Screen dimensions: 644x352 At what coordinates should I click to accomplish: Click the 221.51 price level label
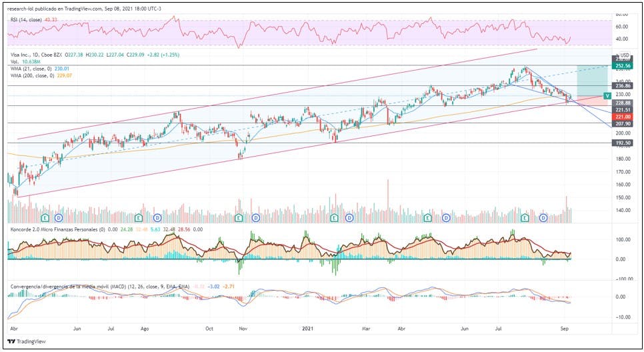tap(623, 110)
